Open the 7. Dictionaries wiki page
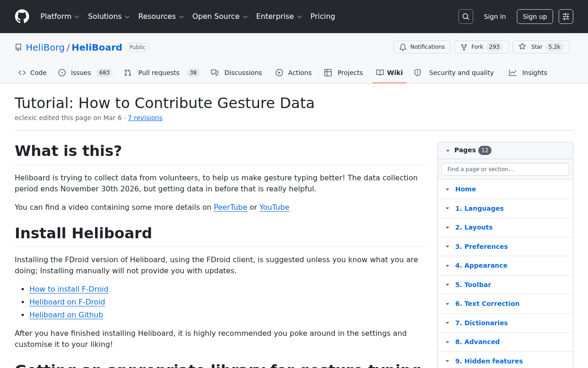 (x=481, y=323)
